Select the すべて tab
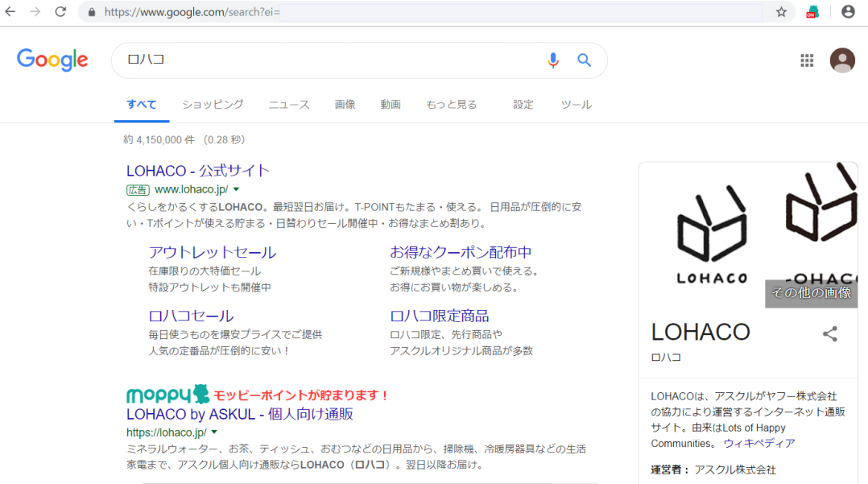This screenshot has height=484, width=868. coord(142,105)
